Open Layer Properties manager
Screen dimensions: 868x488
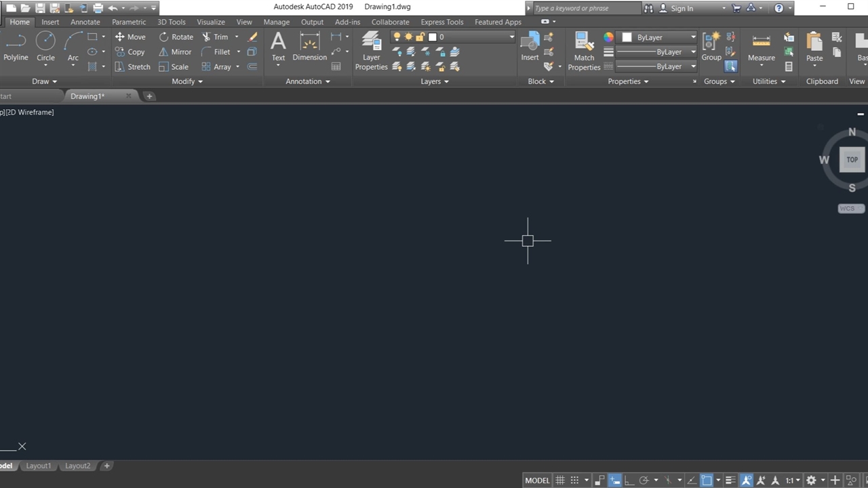pyautogui.click(x=371, y=51)
